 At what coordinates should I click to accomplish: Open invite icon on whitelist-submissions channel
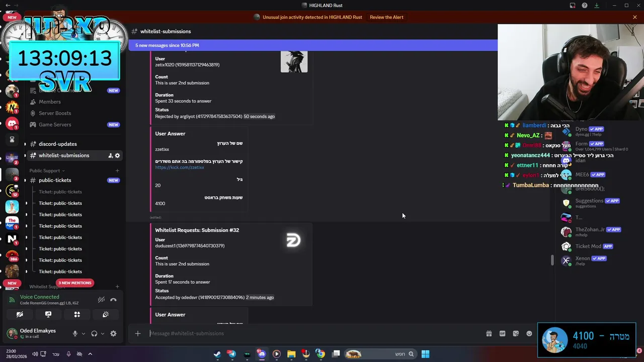[110, 155]
